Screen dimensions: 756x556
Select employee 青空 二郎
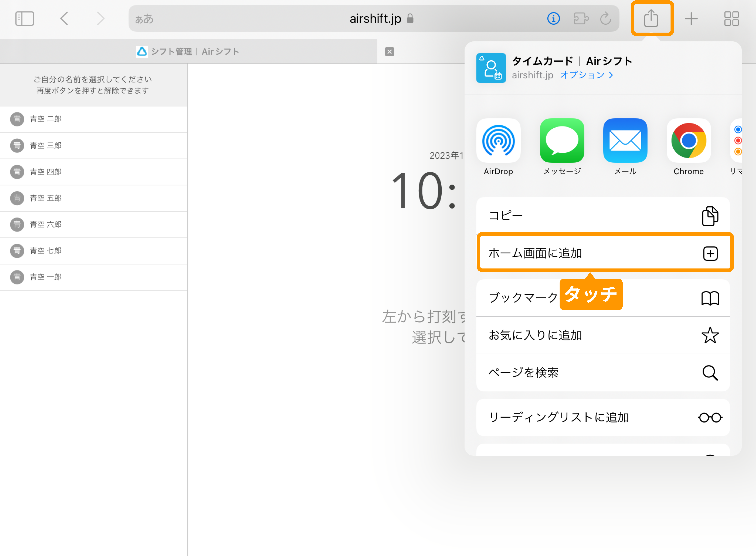[x=94, y=119]
